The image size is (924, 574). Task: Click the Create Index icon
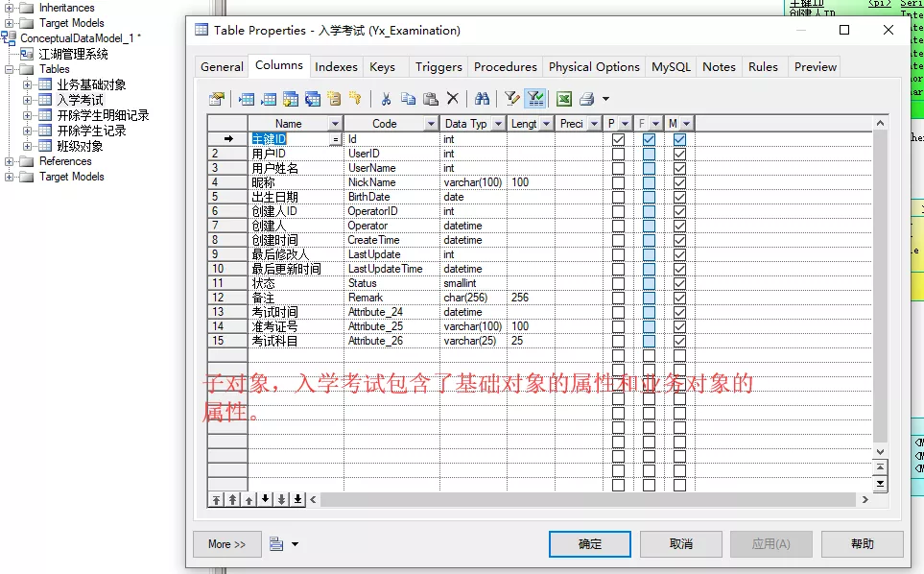click(334, 99)
